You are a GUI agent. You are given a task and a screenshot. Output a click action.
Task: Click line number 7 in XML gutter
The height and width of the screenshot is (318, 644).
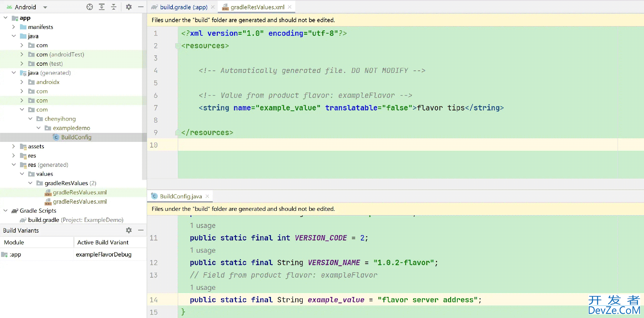[x=155, y=108]
